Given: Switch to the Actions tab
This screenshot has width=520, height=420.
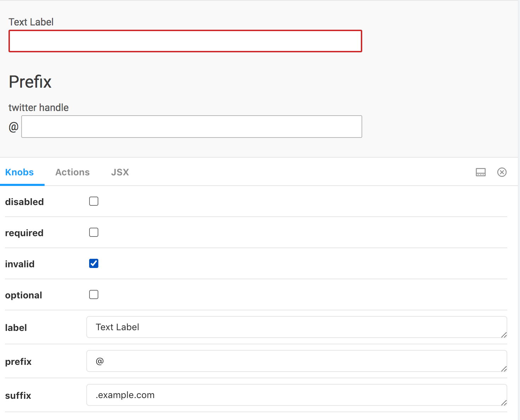Looking at the screenshot, I should [73, 172].
